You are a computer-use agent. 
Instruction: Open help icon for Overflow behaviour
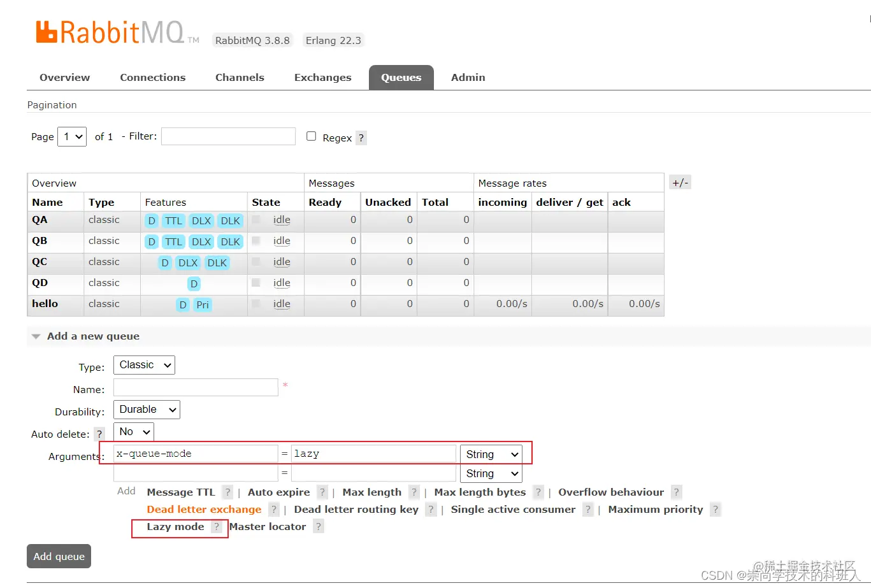(677, 492)
